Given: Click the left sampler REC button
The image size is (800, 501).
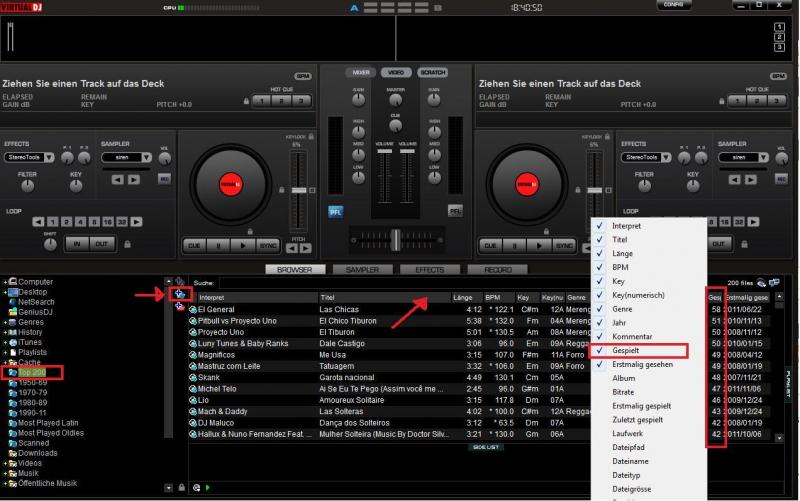Looking at the screenshot, I should [165, 179].
